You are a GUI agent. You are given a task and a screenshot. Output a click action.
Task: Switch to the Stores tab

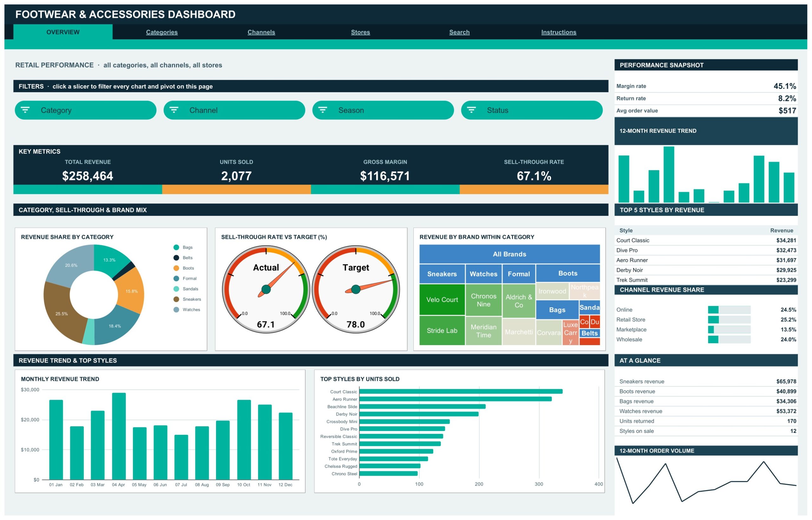[x=360, y=32]
